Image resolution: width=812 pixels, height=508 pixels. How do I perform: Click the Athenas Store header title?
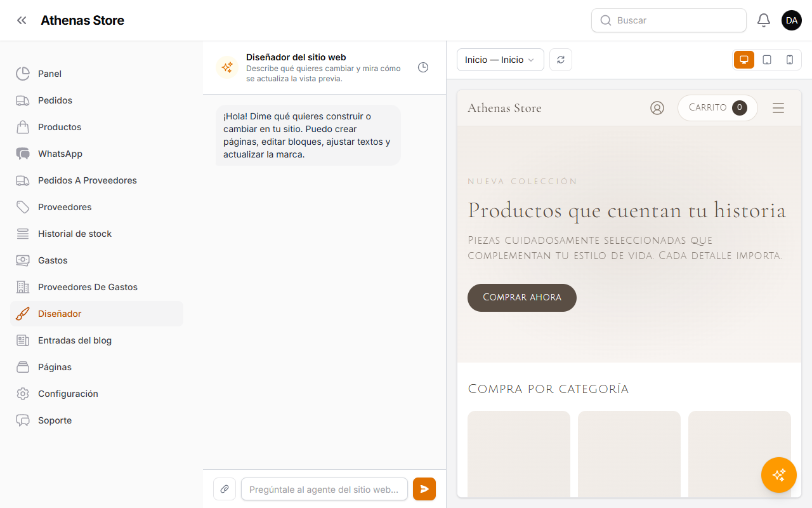(82, 20)
